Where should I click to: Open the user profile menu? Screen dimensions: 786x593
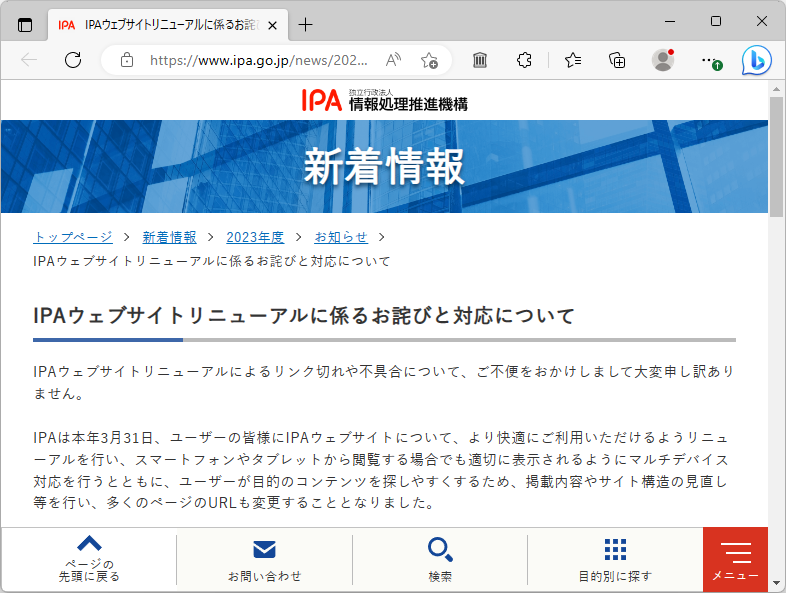(x=663, y=60)
